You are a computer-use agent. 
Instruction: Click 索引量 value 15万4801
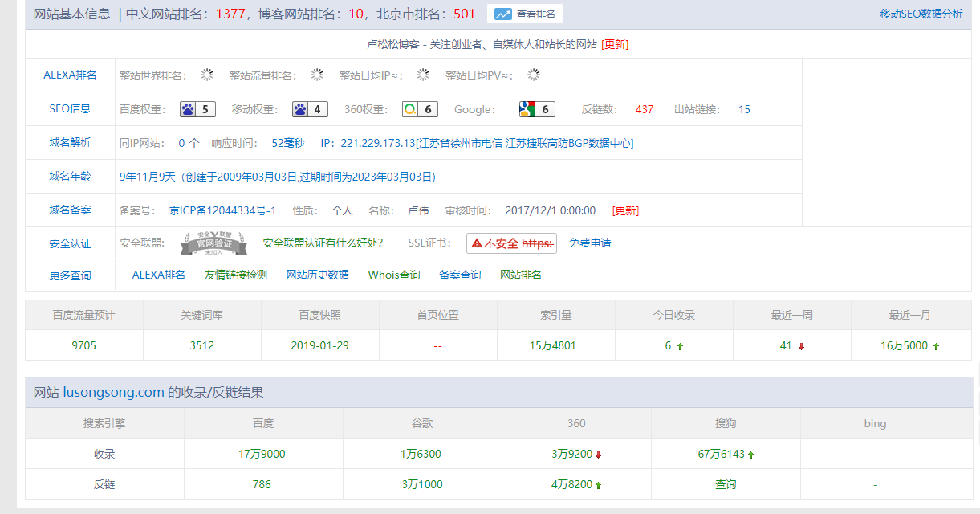552,345
